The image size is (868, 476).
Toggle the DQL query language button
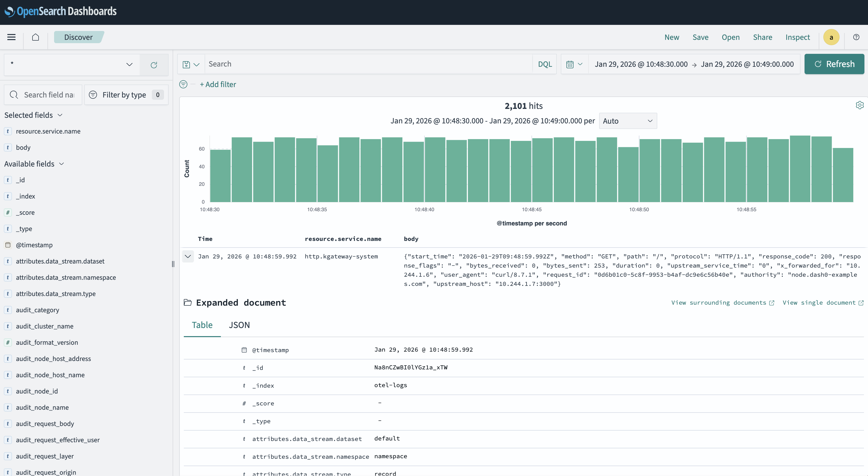[x=545, y=64]
